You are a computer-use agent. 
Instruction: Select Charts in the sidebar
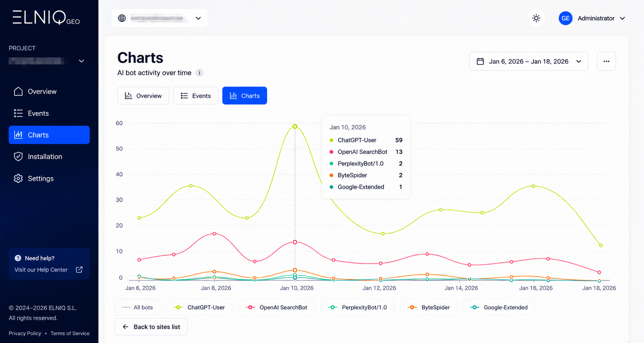(x=49, y=135)
